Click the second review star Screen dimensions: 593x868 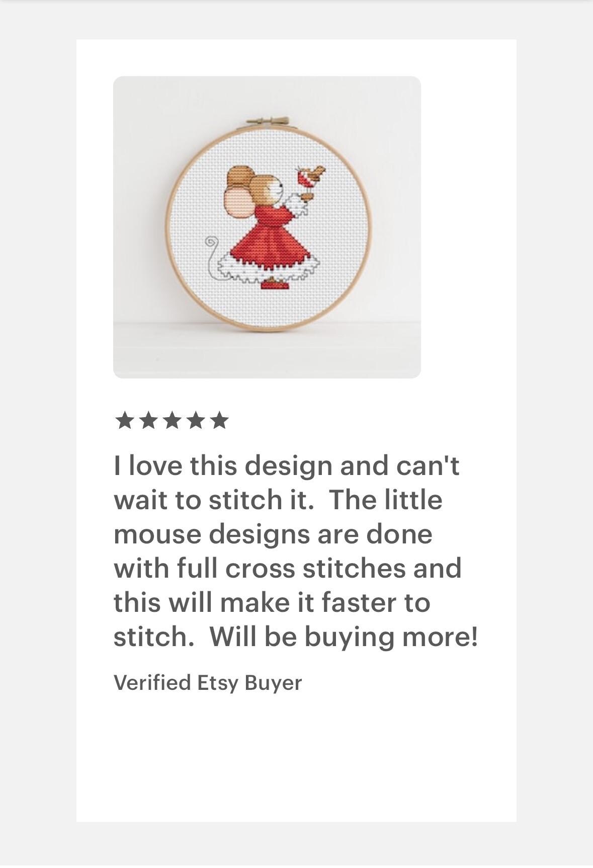point(148,420)
